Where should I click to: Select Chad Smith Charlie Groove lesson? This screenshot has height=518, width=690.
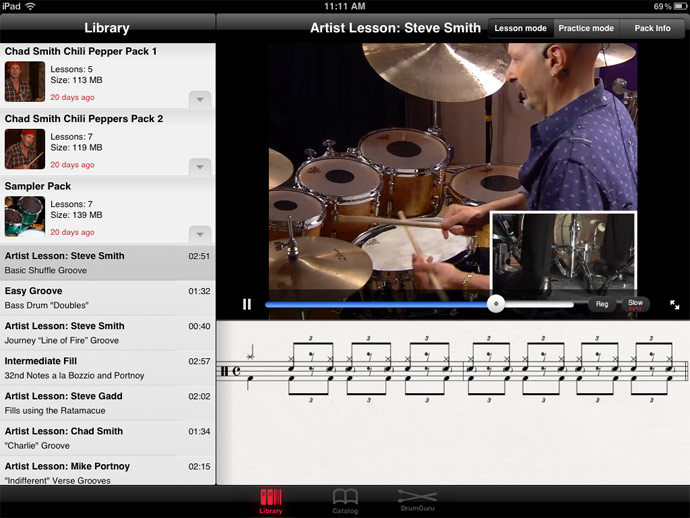click(x=107, y=438)
